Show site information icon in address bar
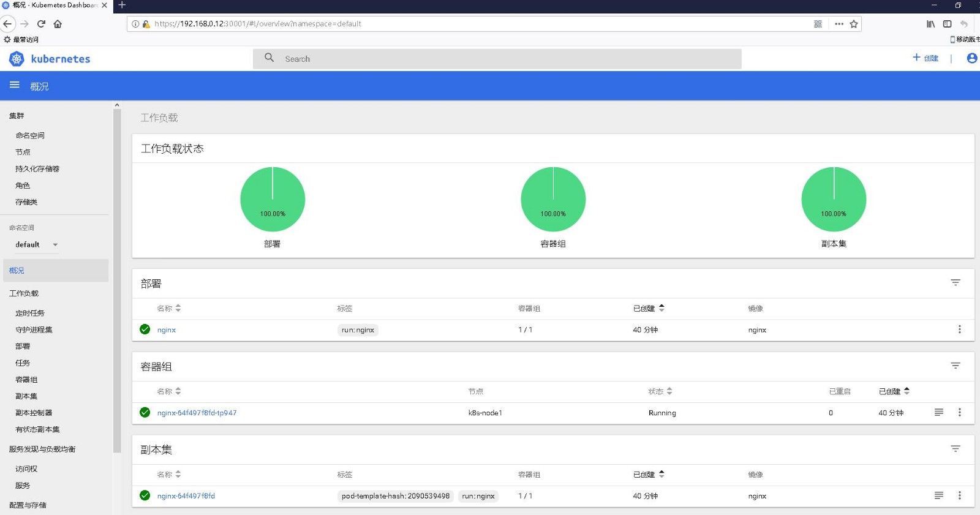980x515 pixels. pos(135,24)
